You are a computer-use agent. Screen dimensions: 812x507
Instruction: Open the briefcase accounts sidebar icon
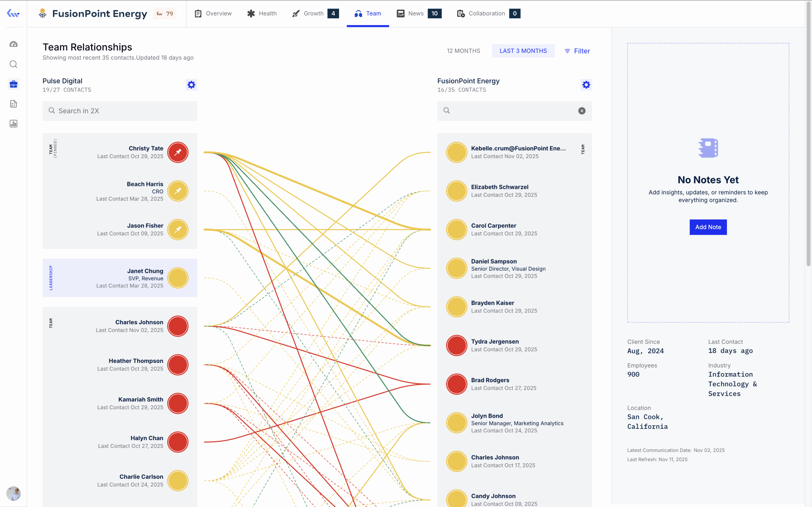[13, 84]
